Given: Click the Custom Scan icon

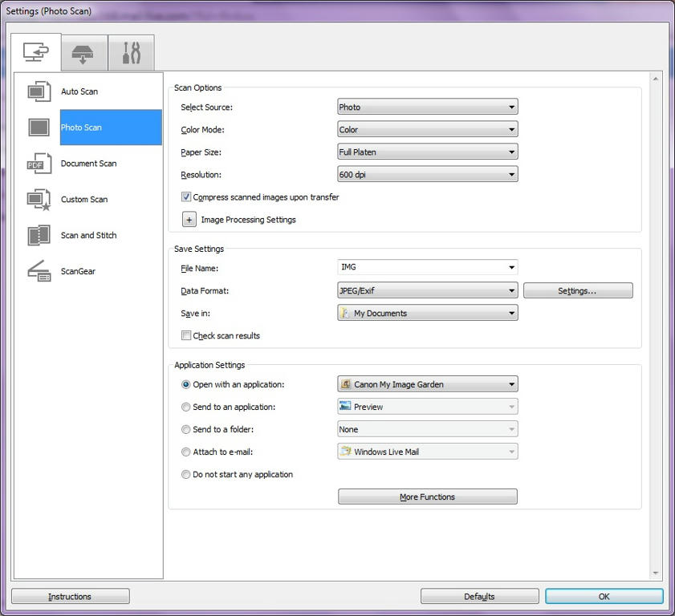Looking at the screenshot, I should pos(39,200).
